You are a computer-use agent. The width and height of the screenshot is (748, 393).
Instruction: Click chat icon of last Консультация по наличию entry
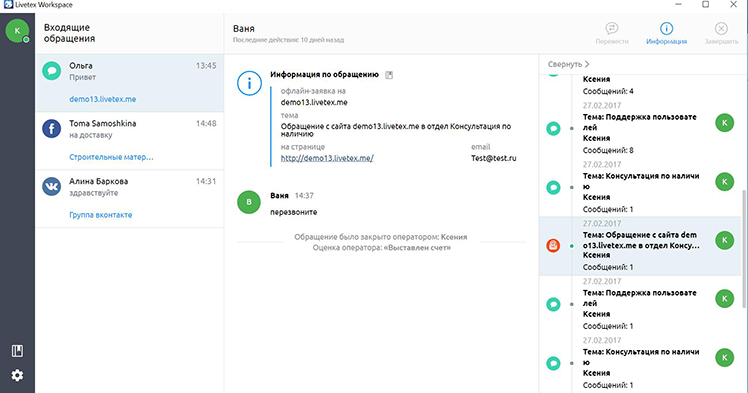(x=553, y=363)
